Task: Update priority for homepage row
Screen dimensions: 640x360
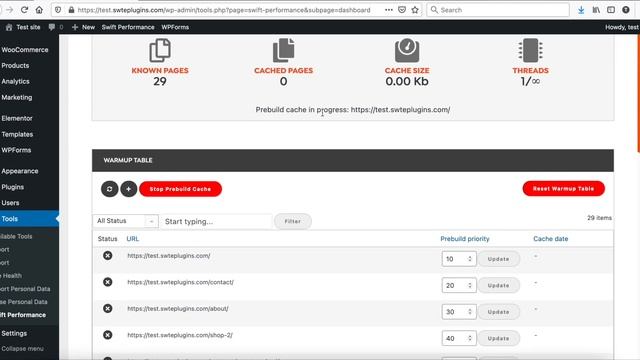Action: pyautogui.click(x=498, y=259)
